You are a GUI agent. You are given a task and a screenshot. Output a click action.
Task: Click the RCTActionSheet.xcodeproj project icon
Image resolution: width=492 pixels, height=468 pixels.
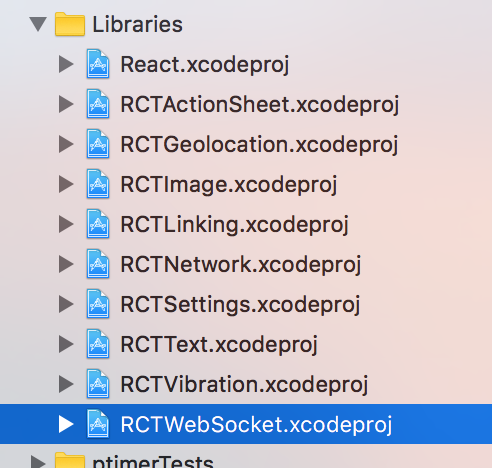pos(98,104)
